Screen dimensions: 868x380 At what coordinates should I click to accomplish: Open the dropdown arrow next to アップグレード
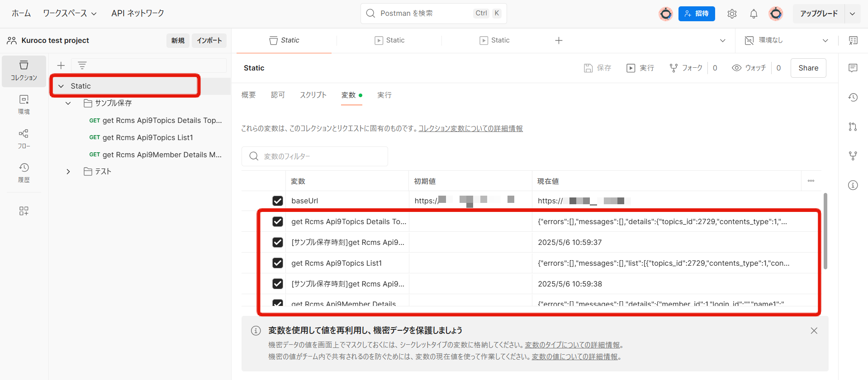click(x=852, y=14)
